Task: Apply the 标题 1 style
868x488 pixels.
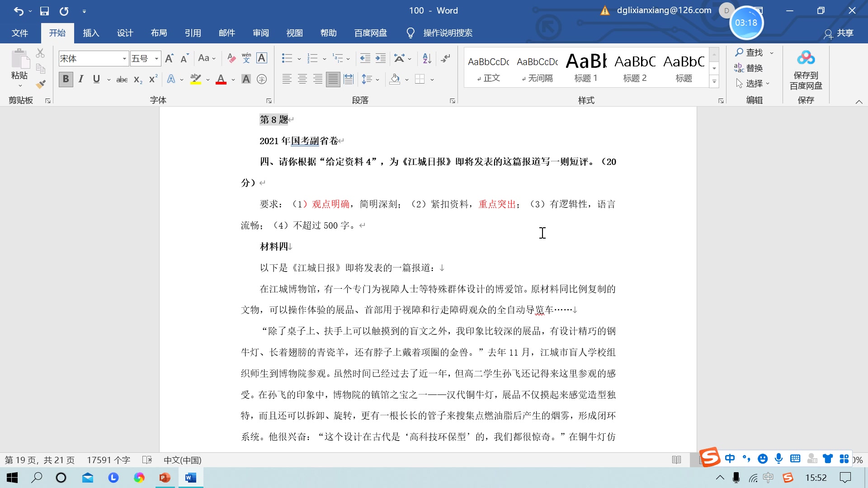Action: [x=586, y=67]
